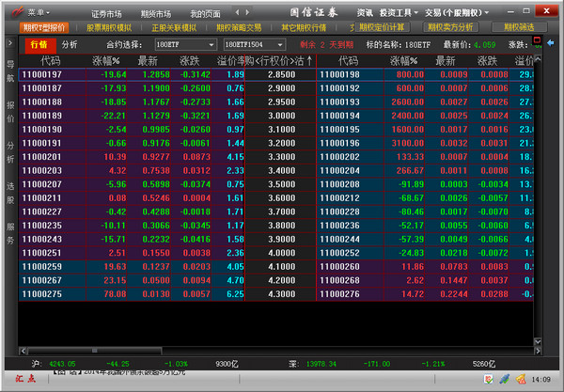
Task: Click horizontal scrollbar left arrow
Action: pos(23,351)
